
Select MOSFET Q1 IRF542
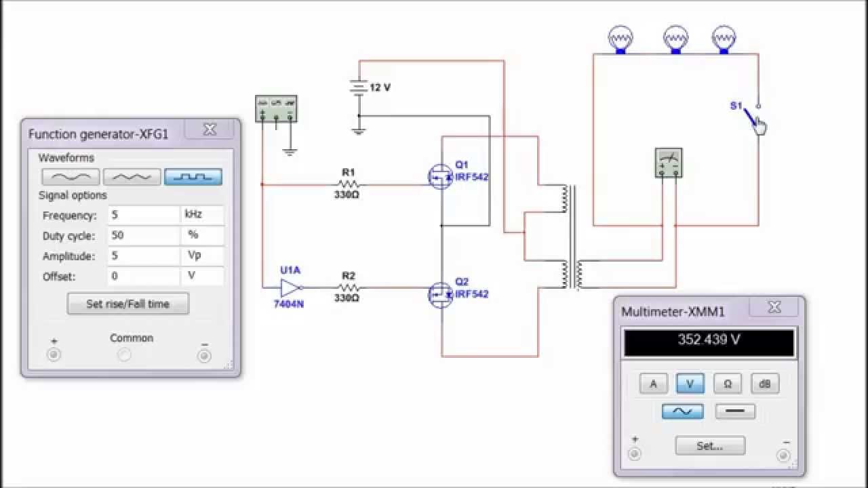440,177
